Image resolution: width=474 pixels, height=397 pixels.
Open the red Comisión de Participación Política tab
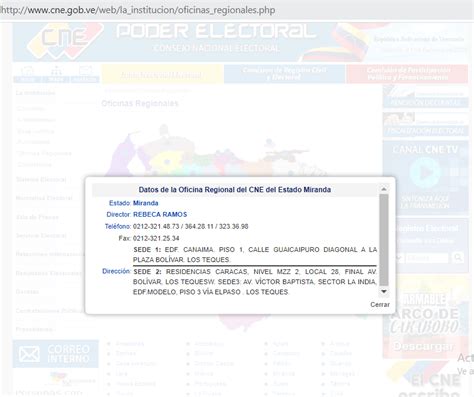click(x=407, y=74)
